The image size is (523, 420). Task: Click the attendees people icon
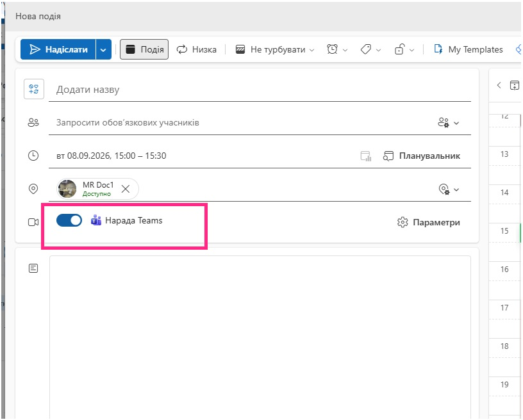(33, 122)
